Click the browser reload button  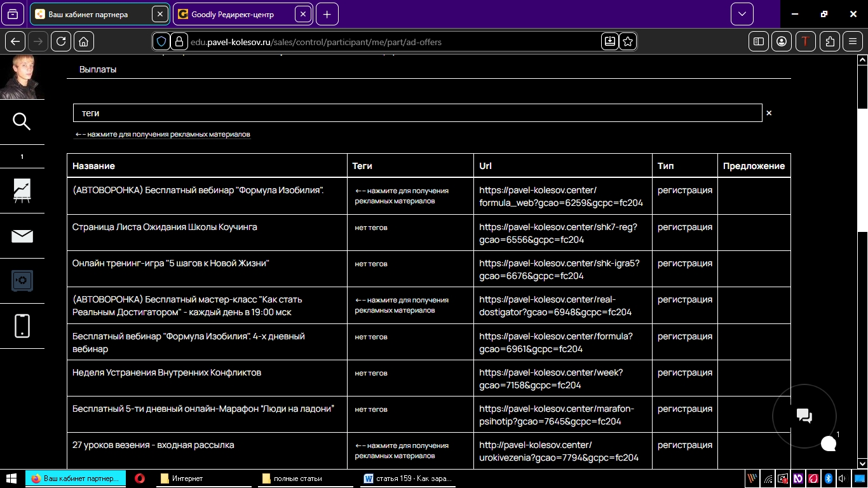point(61,41)
